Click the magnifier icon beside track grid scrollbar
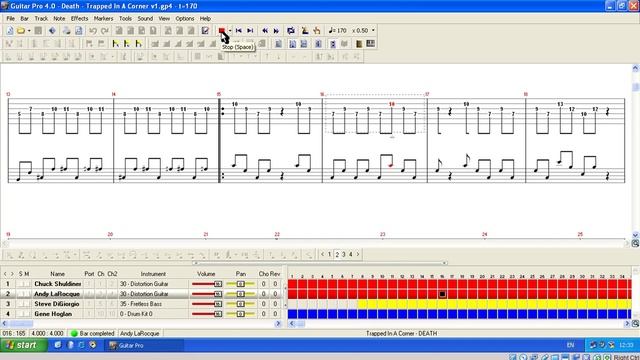This screenshot has width=640, height=360. pyautogui.click(x=635, y=324)
